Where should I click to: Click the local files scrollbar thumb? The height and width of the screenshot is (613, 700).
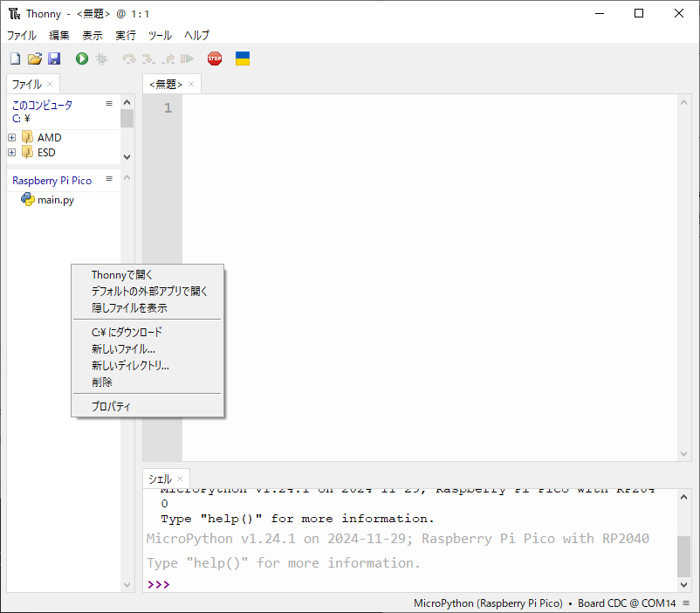pos(127,119)
